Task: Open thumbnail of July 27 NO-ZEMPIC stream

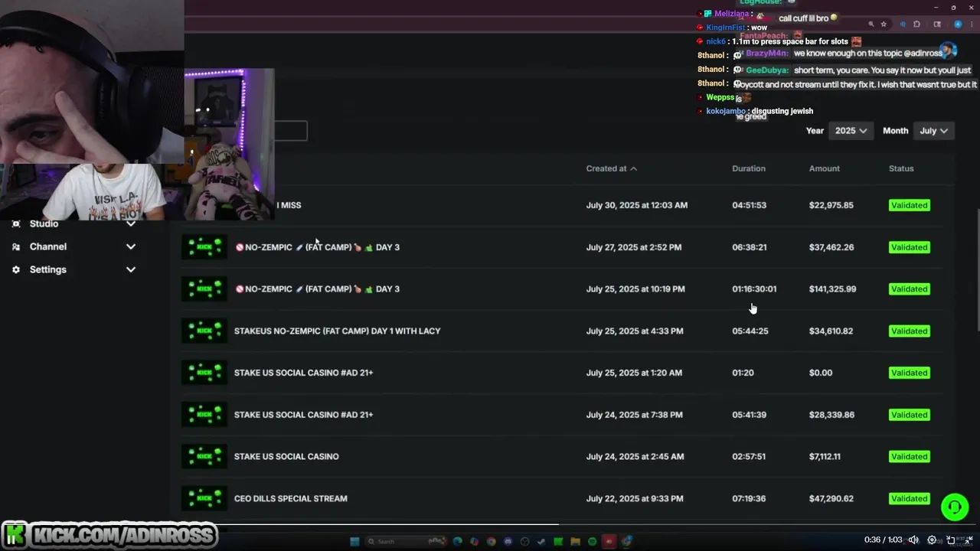Action: pos(204,247)
